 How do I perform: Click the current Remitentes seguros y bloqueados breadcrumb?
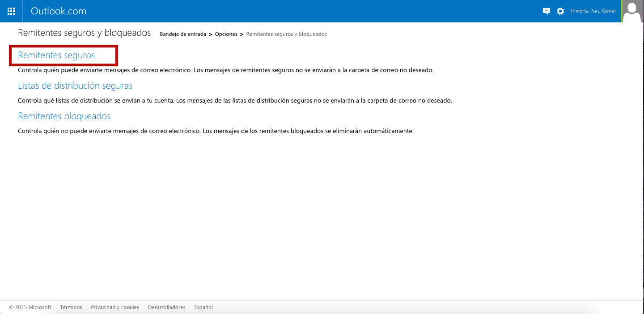pyautogui.click(x=286, y=34)
